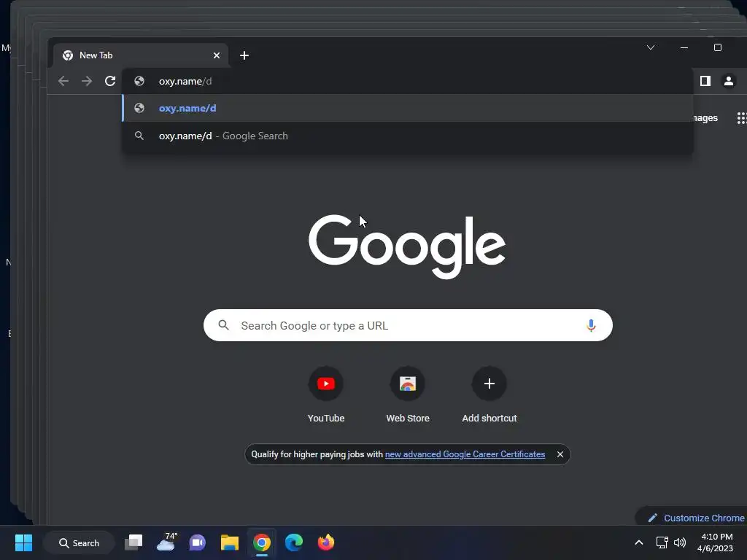Launch Firefox from the taskbar
747x560 pixels.
326,542
